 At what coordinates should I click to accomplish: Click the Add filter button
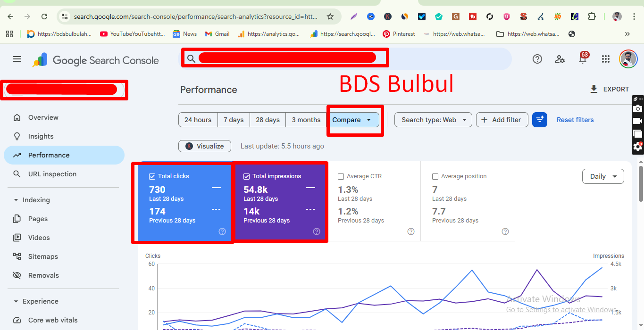[501, 120]
